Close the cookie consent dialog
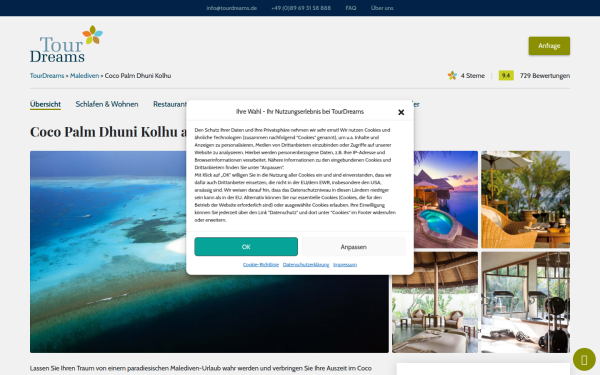This screenshot has width=600, height=375. pos(401,112)
